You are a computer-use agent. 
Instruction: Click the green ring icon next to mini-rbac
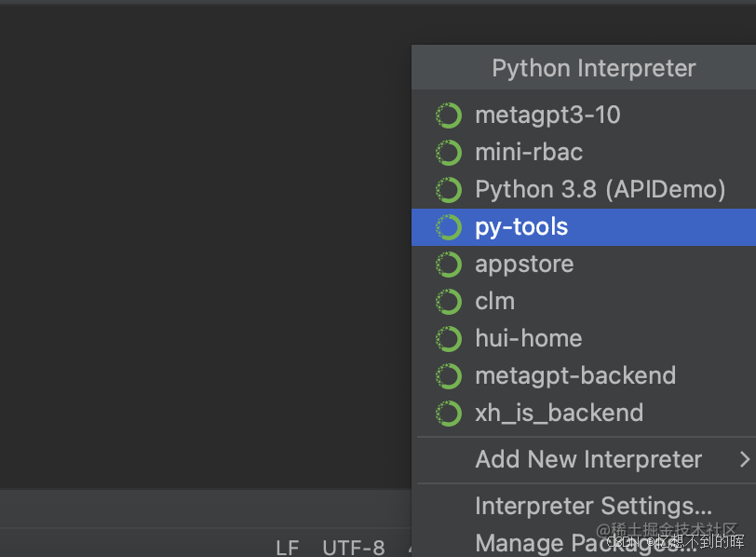[449, 153]
